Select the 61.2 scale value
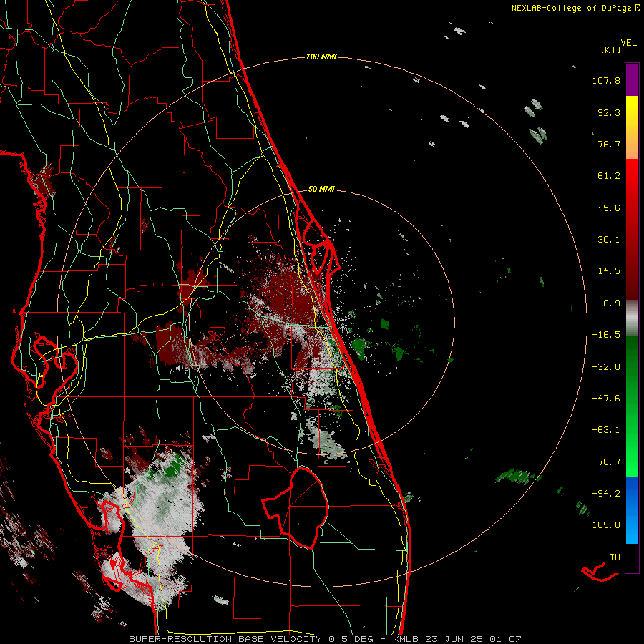 point(609,176)
